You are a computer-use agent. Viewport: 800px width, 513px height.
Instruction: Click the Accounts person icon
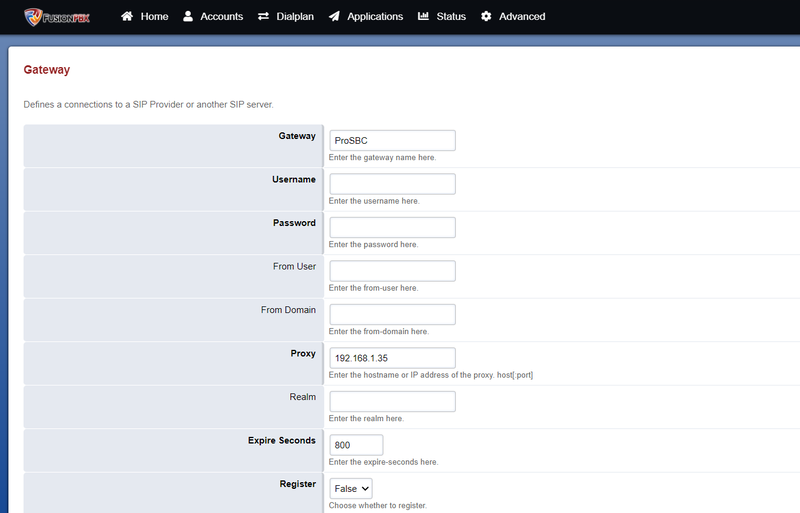188,16
